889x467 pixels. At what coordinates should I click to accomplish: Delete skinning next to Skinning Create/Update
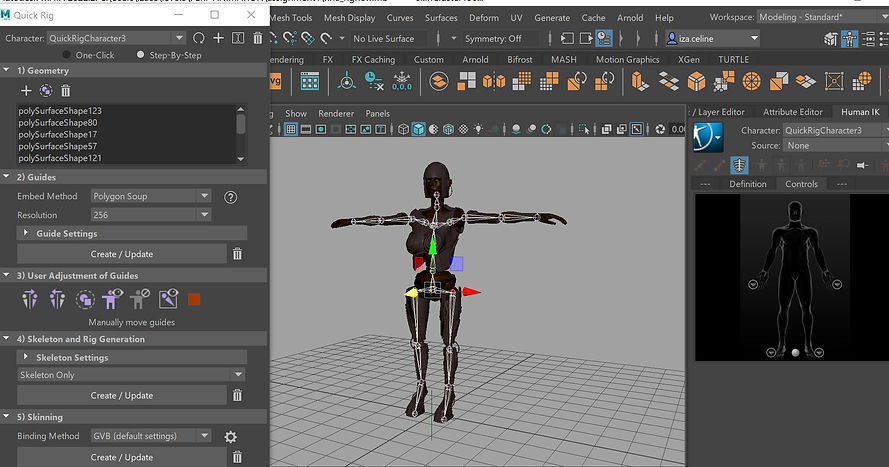coord(238,457)
